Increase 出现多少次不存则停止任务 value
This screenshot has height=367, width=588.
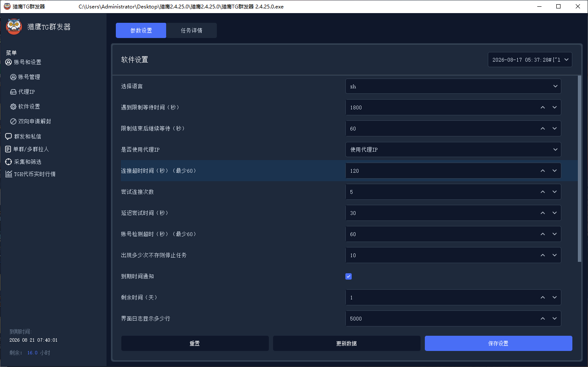pos(543,255)
